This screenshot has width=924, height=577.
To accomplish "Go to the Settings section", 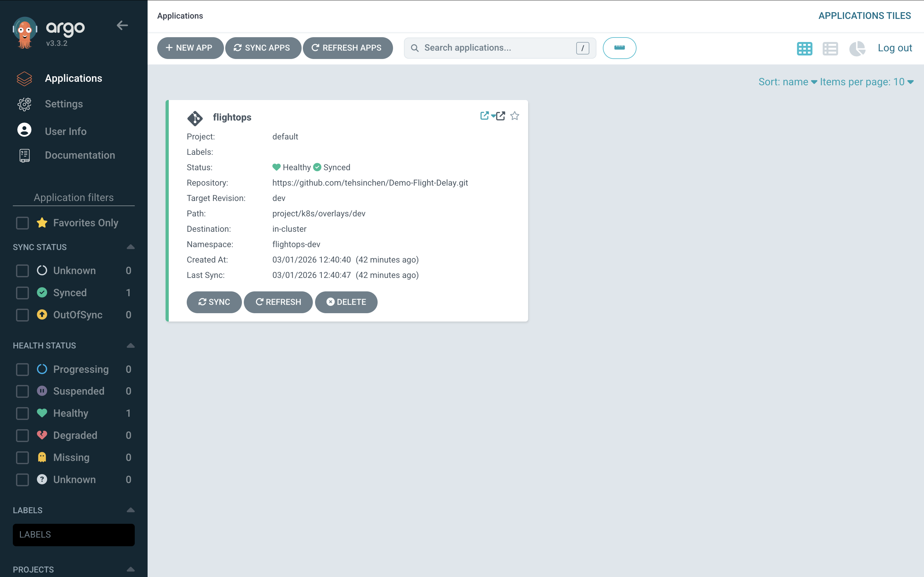I will [x=64, y=104].
